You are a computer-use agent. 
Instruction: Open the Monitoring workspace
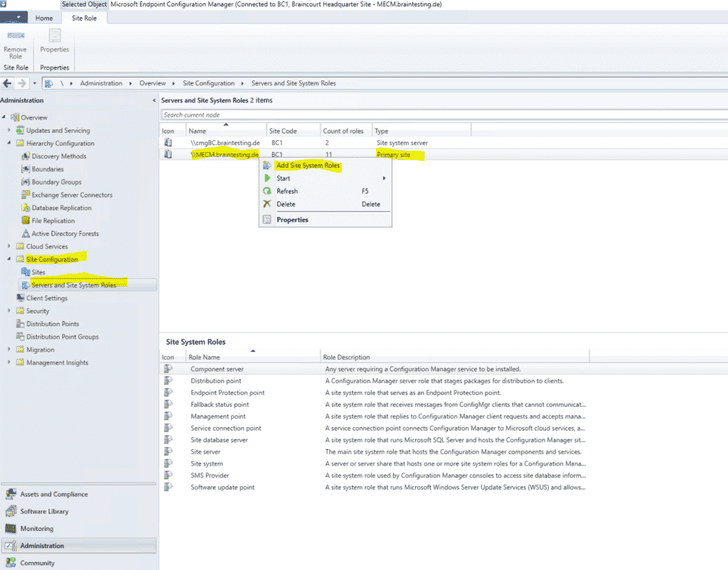pos(38,528)
